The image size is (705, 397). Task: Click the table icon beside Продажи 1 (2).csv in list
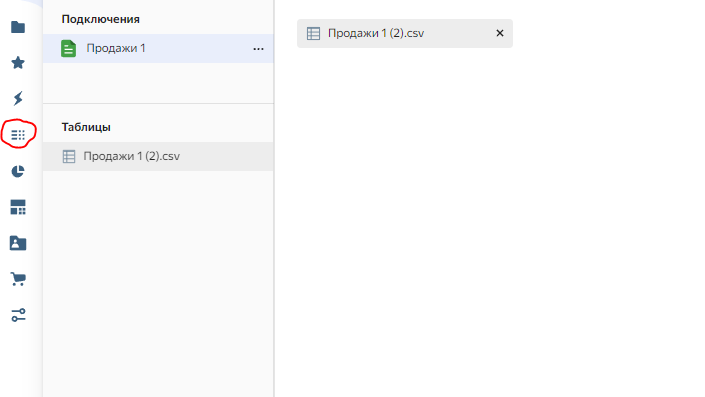click(x=69, y=156)
